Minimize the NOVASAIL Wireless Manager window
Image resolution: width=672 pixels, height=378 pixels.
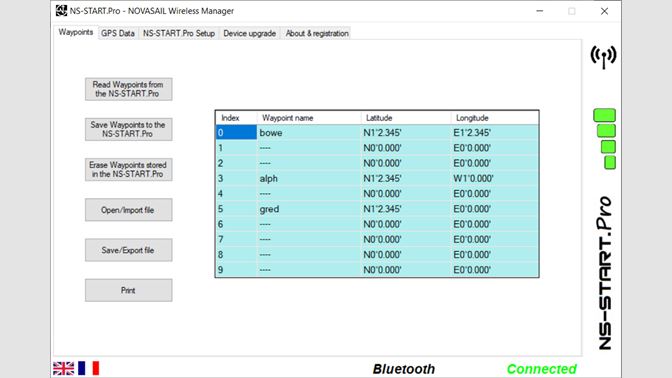[540, 11]
